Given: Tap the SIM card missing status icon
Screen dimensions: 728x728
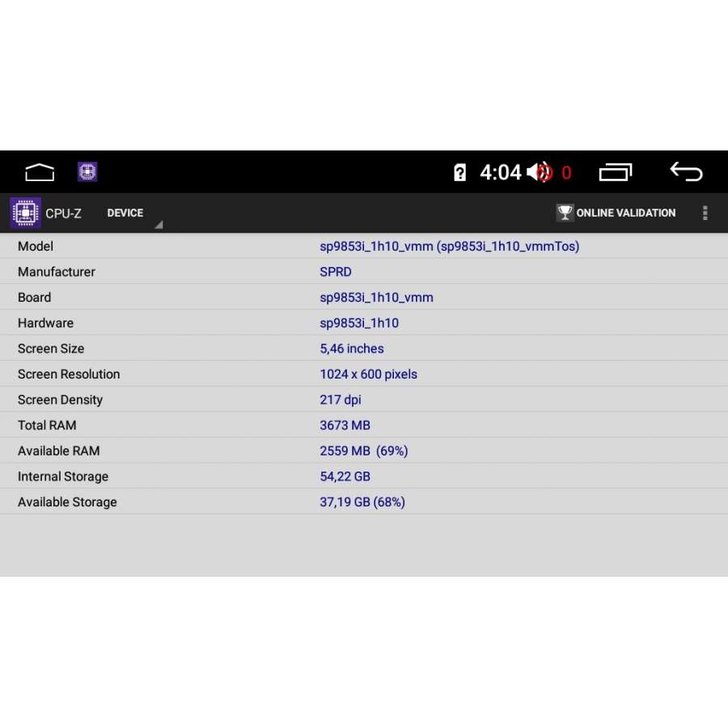Looking at the screenshot, I should point(459,172).
